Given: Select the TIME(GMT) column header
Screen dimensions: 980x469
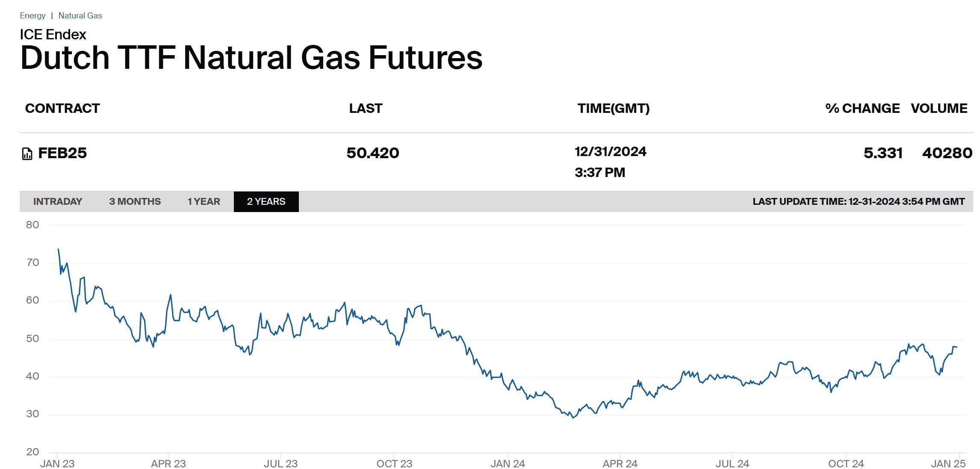Looking at the screenshot, I should [x=613, y=109].
